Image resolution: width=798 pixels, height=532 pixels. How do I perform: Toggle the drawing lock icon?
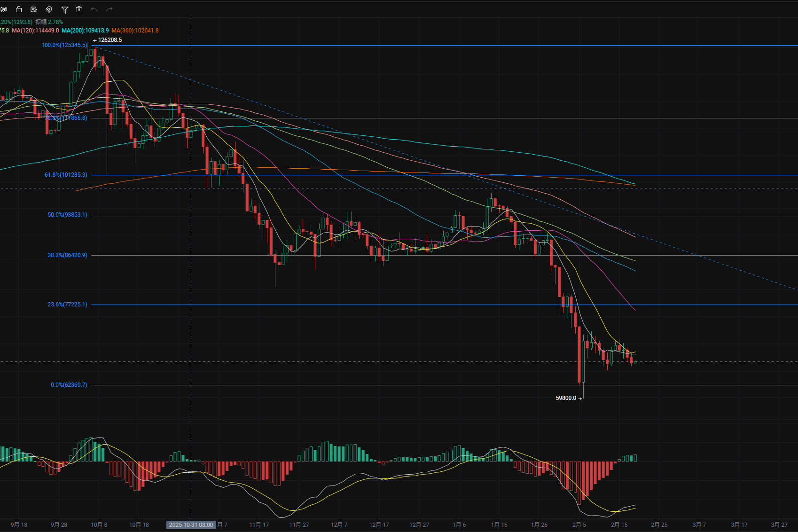click(19, 9)
